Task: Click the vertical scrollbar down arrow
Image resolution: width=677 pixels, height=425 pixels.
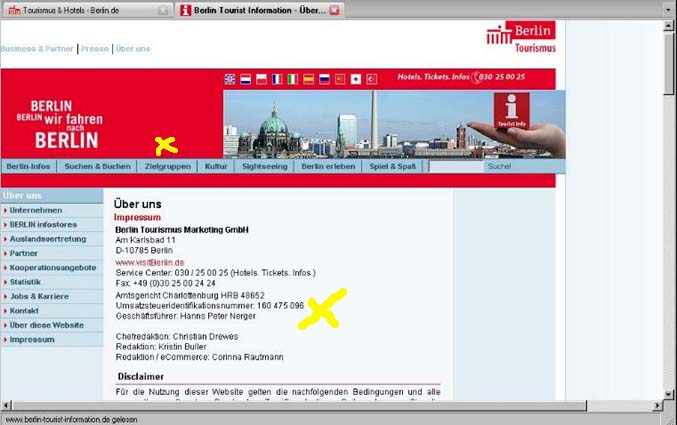Action: (669, 393)
